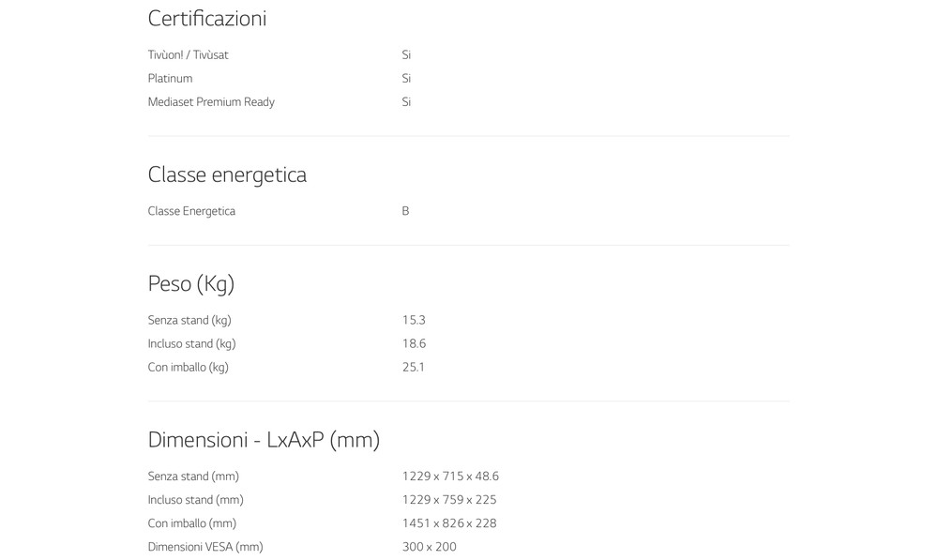Click the Con imballo (mm) label
Screen dimensions: 938x560
tap(191, 523)
